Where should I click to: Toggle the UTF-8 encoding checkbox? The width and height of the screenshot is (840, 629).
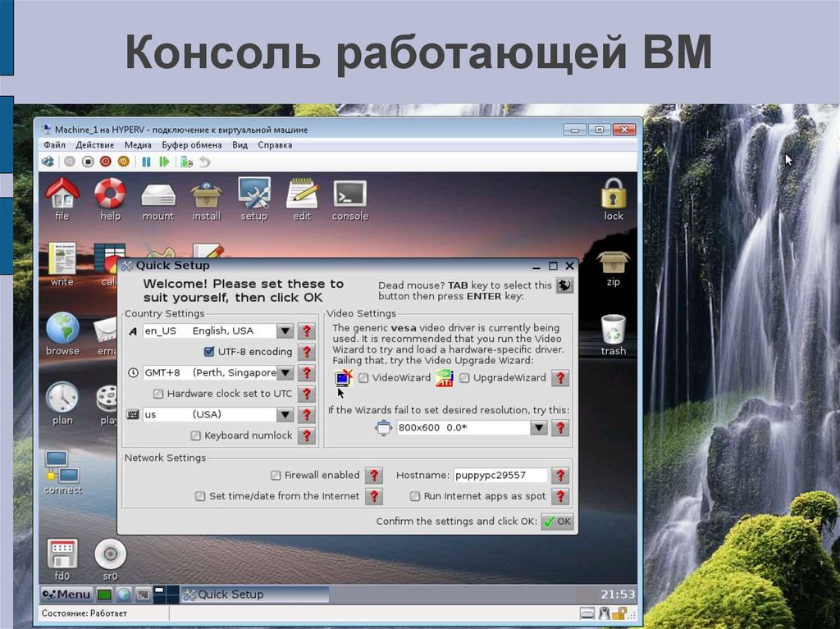point(209,352)
